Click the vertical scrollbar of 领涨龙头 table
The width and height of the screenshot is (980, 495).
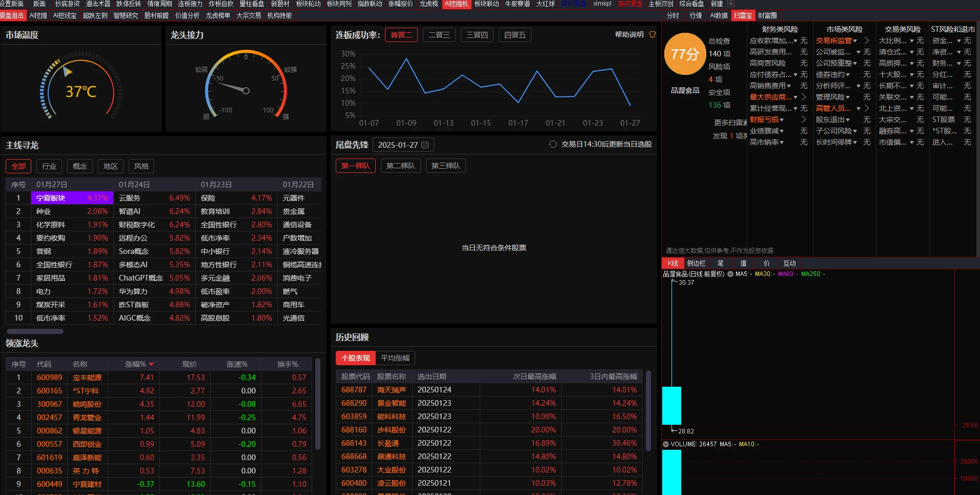(318, 404)
